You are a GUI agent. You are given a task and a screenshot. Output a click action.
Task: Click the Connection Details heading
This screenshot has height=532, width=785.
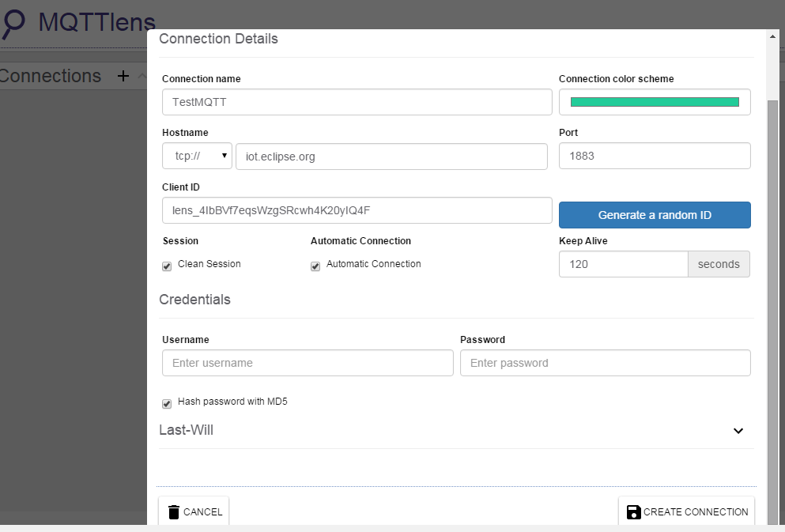[x=218, y=39]
